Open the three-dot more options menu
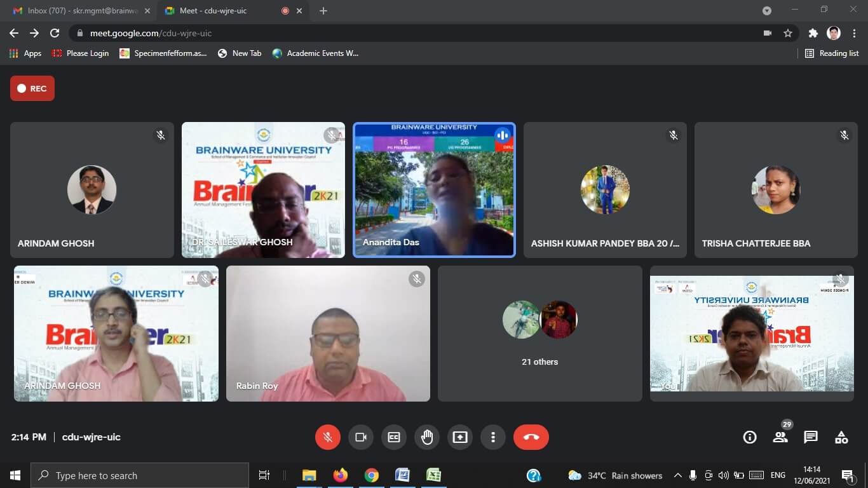This screenshot has width=868, height=488. tap(493, 437)
